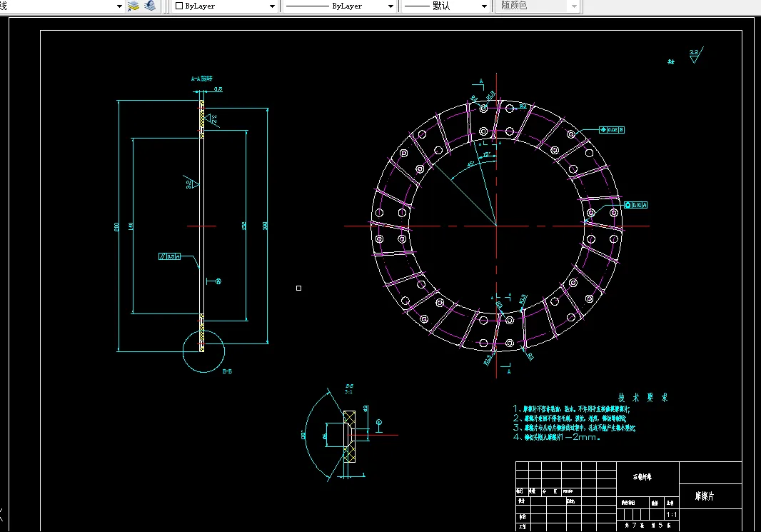Select the 0.02 B tolerance frame
This screenshot has width=761, height=532.
pyautogui.click(x=612, y=129)
